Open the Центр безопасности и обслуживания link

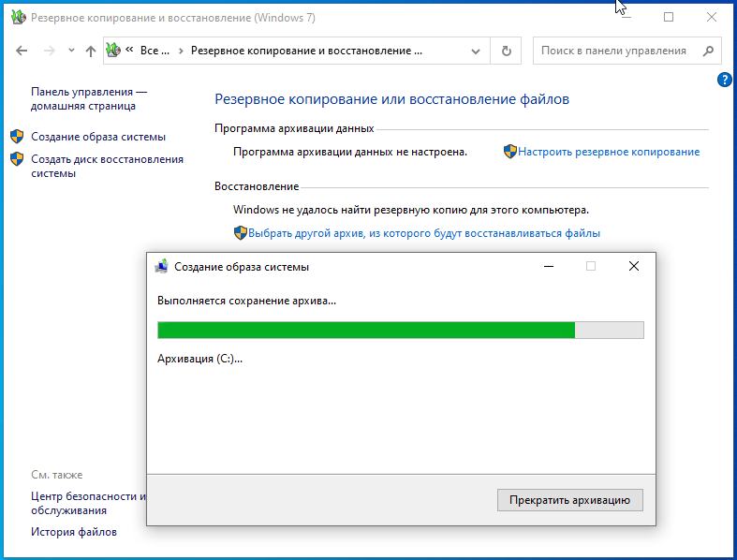click(88, 503)
